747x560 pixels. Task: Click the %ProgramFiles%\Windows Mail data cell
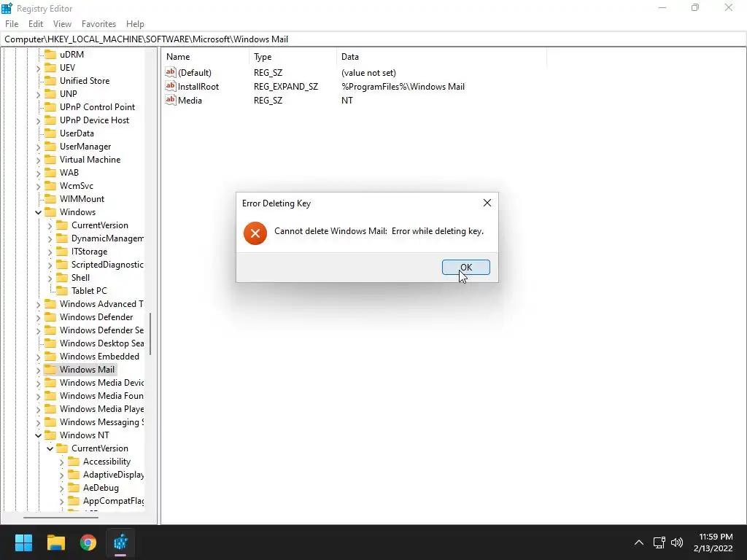pos(403,86)
